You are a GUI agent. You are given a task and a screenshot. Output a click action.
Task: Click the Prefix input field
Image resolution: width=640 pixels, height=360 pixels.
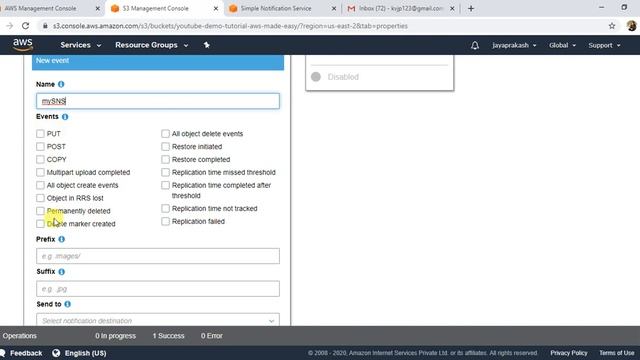click(x=158, y=256)
